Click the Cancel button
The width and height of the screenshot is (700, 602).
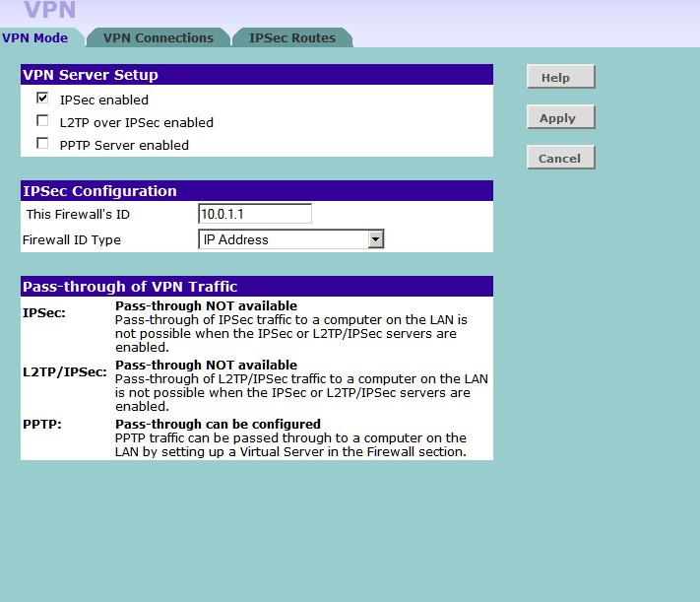click(x=561, y=158)
